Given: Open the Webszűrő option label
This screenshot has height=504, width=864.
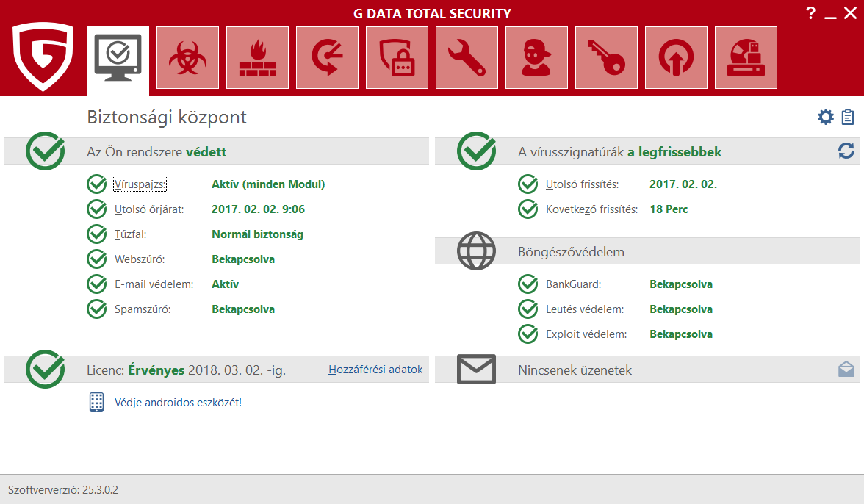Looking at the screenshot, I should (140, 259).
